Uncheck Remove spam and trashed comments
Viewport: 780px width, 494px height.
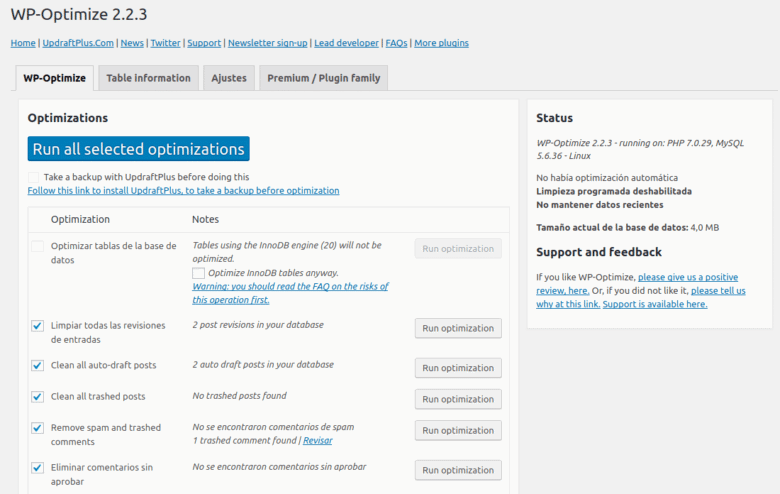point(37,428)
